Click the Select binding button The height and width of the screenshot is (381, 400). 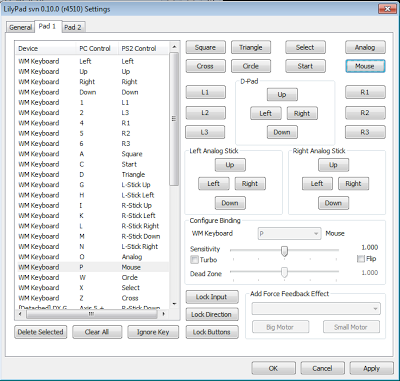point(305,47)
